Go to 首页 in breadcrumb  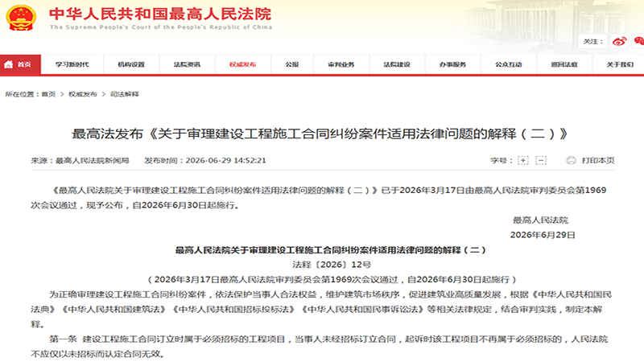point(48,94)
